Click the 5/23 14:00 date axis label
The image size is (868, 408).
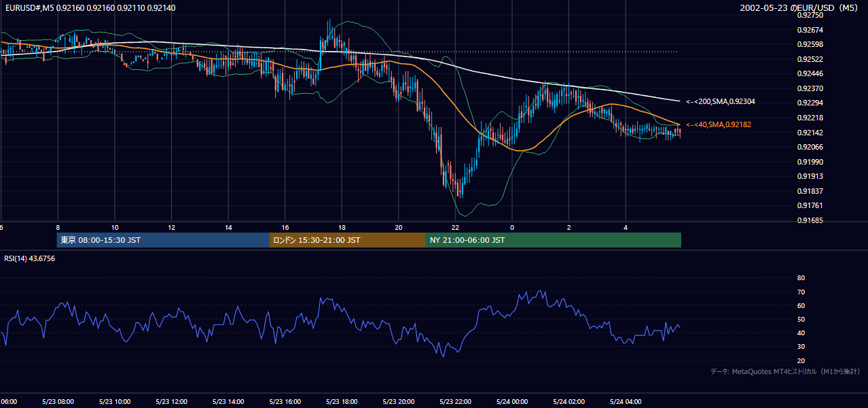[228, 401]
